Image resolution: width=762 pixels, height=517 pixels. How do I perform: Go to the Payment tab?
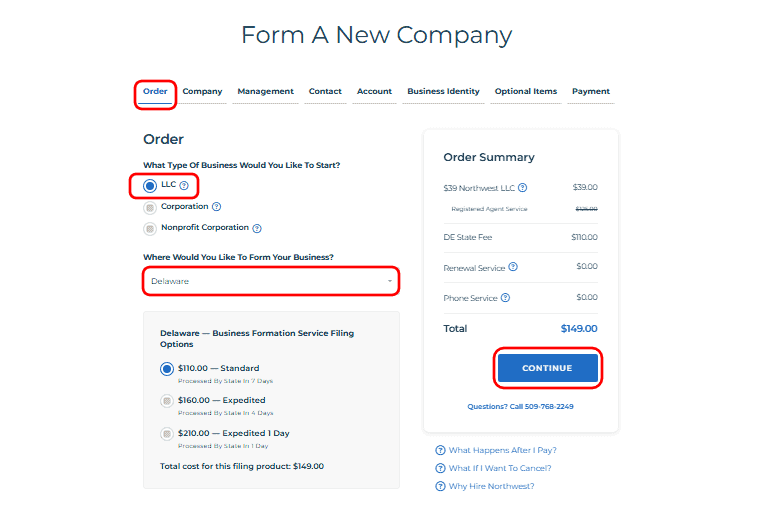point(590,92)
